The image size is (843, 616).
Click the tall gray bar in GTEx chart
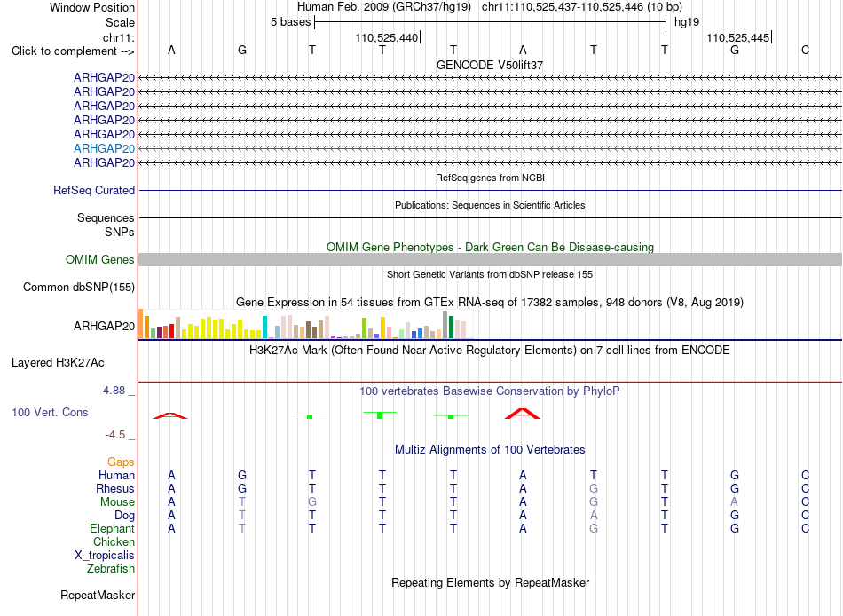point(445,324)
